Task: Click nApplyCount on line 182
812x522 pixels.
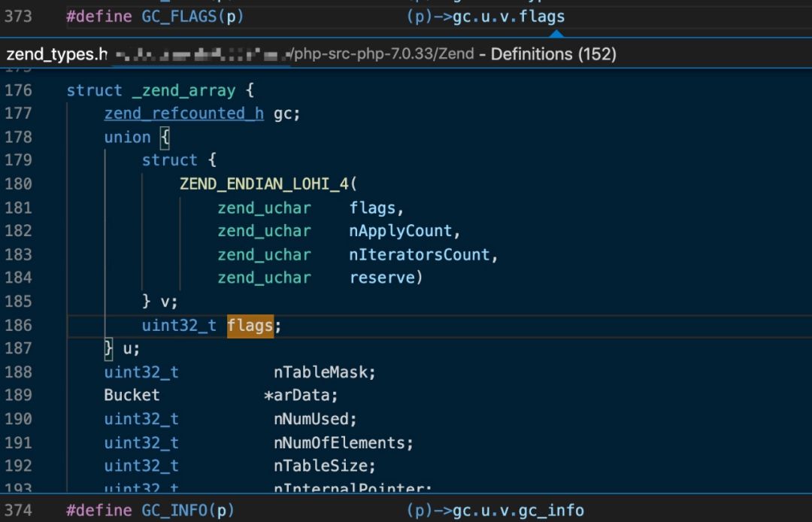Action: 401,231
